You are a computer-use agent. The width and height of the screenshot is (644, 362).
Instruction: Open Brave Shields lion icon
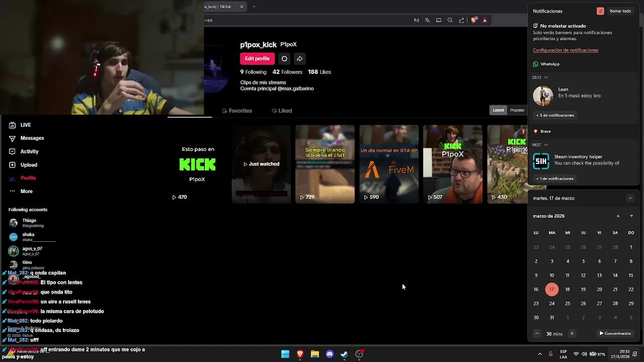(473, 20)
